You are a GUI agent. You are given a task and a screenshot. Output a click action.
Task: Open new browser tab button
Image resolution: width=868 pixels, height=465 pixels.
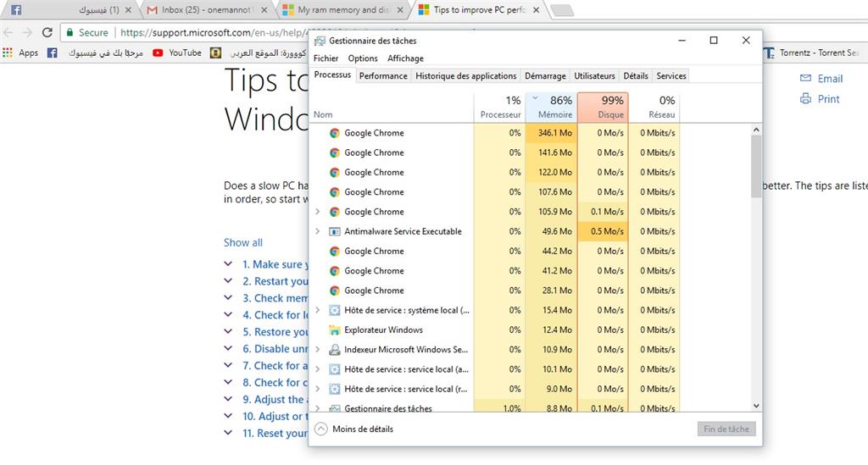click(563, 10)
